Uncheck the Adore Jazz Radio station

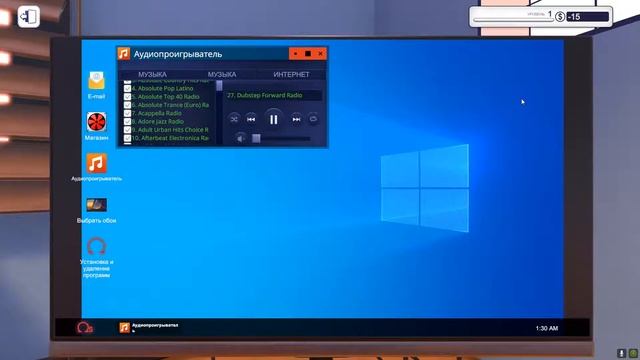[x=127, y=122]
